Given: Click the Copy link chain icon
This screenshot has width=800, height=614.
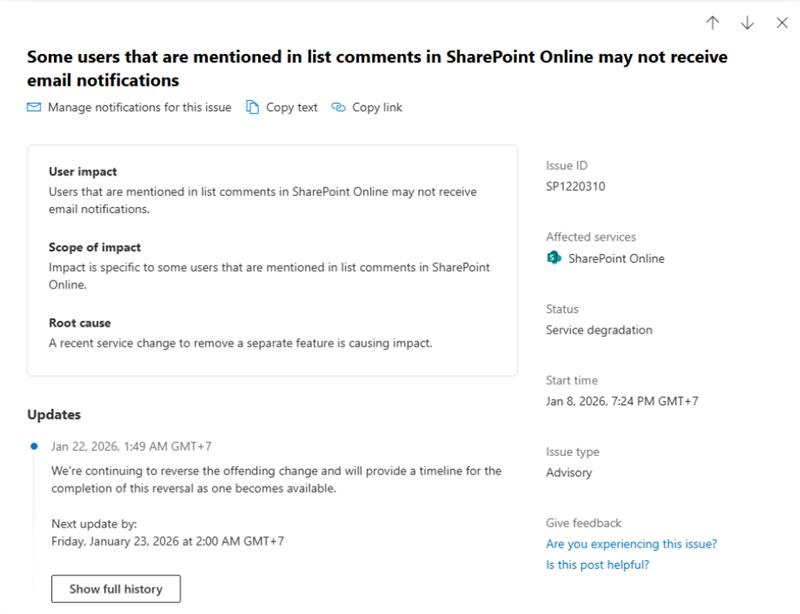Looking at the screenshot, I should (338, 107).
